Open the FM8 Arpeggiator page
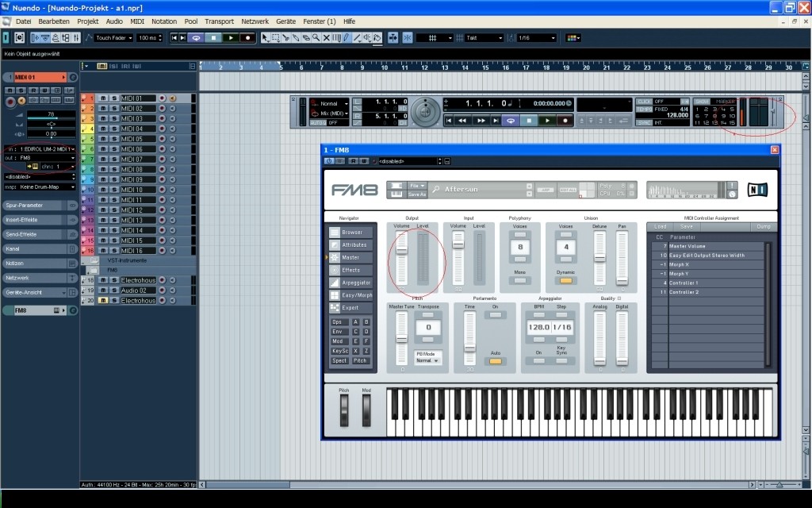 [x=350, y=283]
